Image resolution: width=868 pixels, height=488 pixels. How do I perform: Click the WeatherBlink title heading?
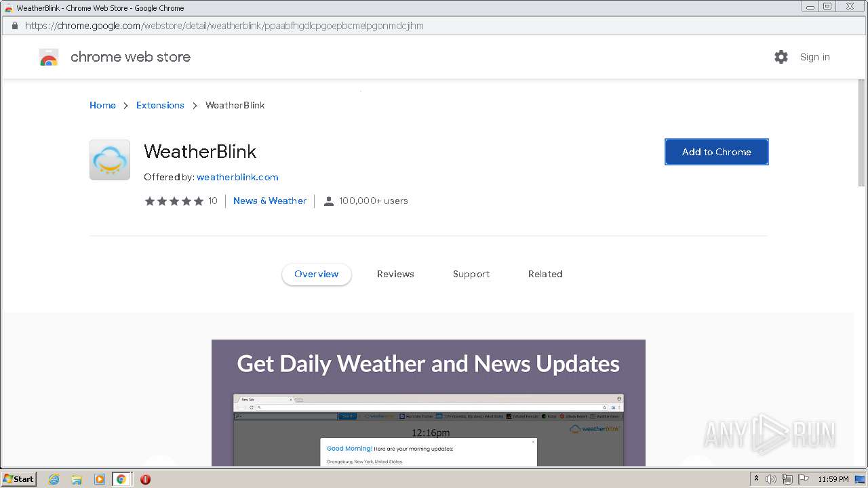tap(200, 151)
